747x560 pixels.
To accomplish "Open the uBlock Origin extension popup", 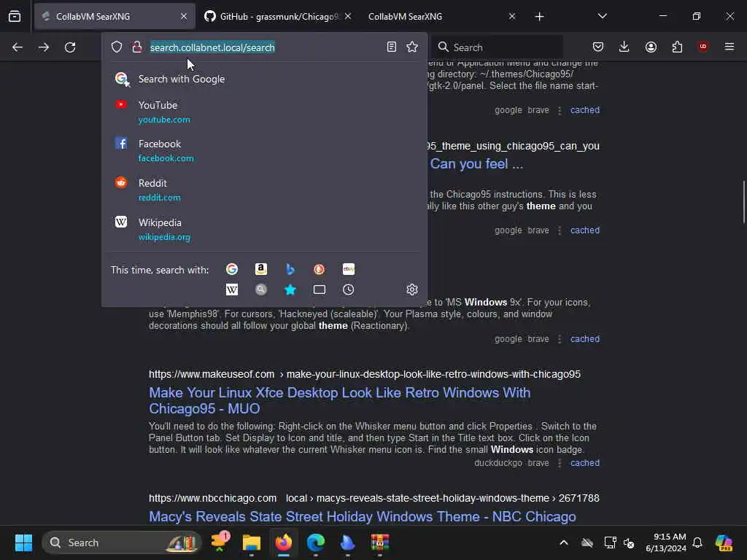I will [703, 47].
